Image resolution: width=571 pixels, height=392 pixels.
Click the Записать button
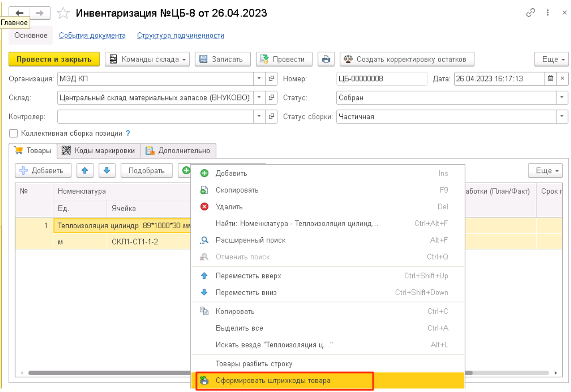223,59
